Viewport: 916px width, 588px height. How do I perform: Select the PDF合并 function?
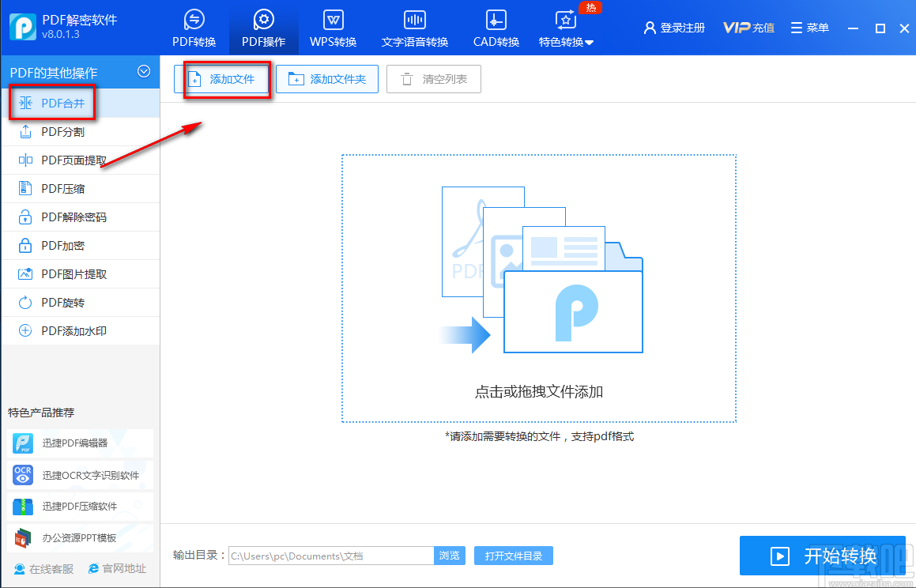(x=52, y=103)
